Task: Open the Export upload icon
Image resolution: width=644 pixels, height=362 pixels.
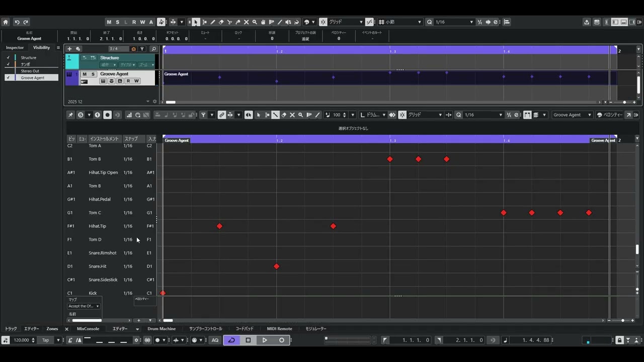Action: (587, 22)
